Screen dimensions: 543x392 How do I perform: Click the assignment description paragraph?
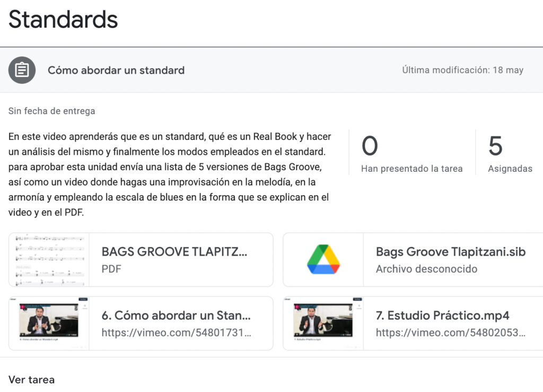pyautogui.click(x=169, y=175)
